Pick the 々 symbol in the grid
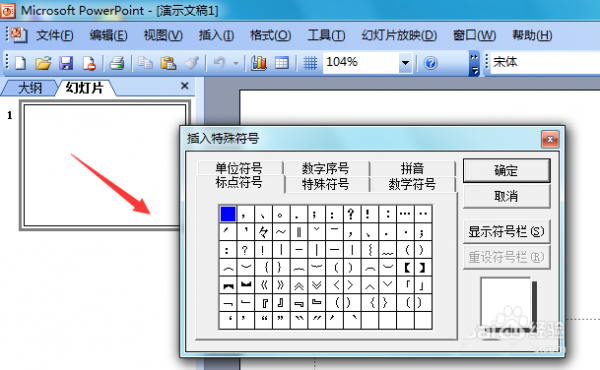 [263, 231]
